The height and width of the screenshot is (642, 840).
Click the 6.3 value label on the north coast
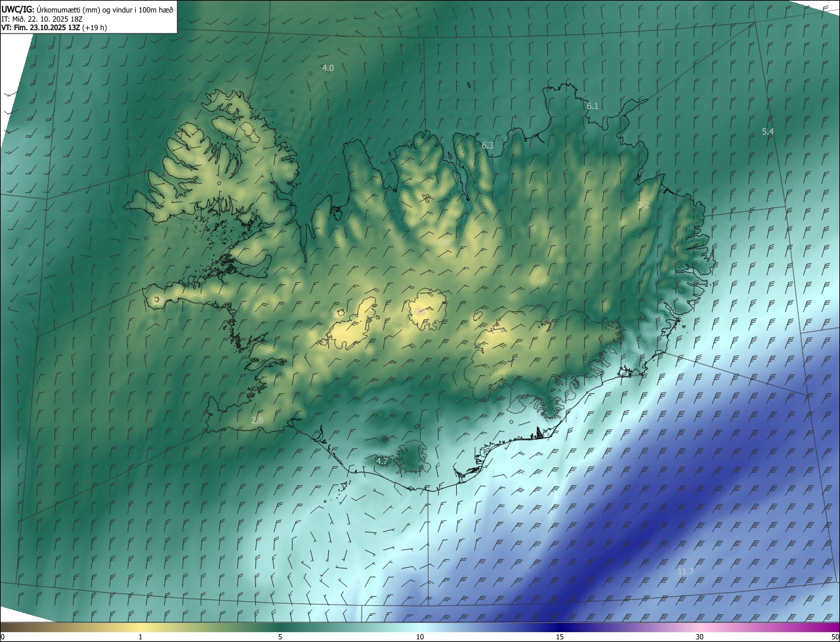[488, 145]
